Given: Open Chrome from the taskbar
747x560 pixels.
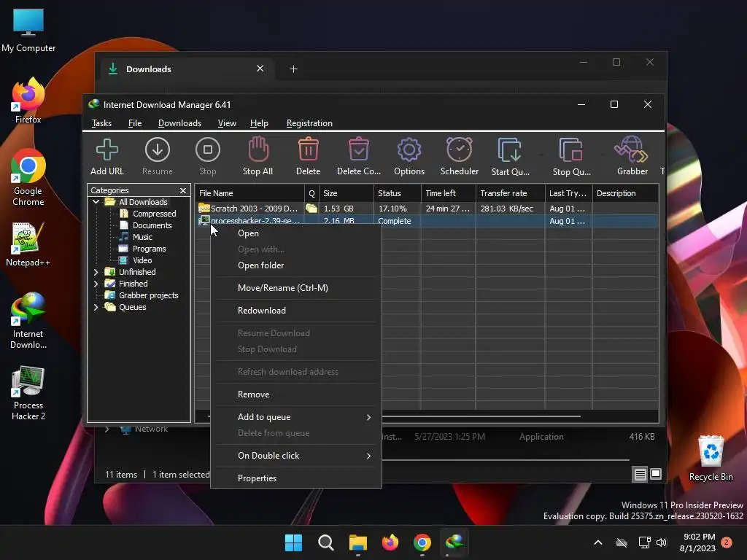Looking at the screenshot, I should (x=422, y=542).
